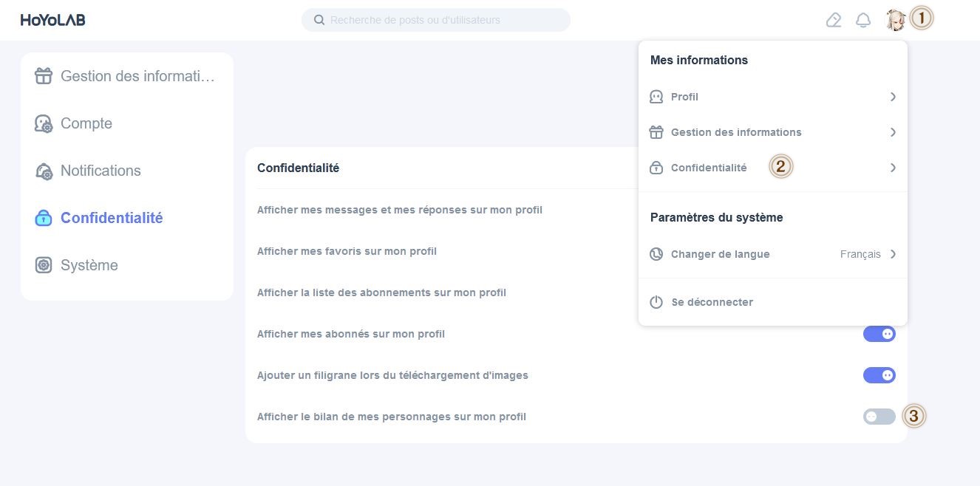Click the Compte account icon in sidebar
This screenshot has width=980, height=486.
tap(44, 123)
